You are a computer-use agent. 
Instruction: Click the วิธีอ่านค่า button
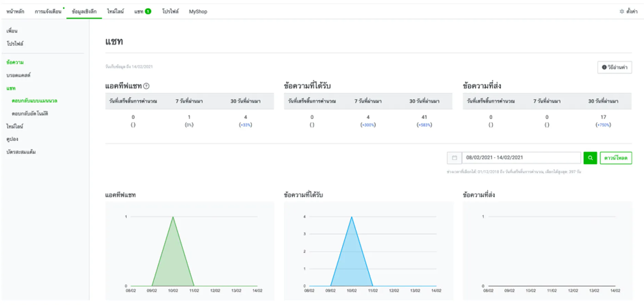pos(615,67)
